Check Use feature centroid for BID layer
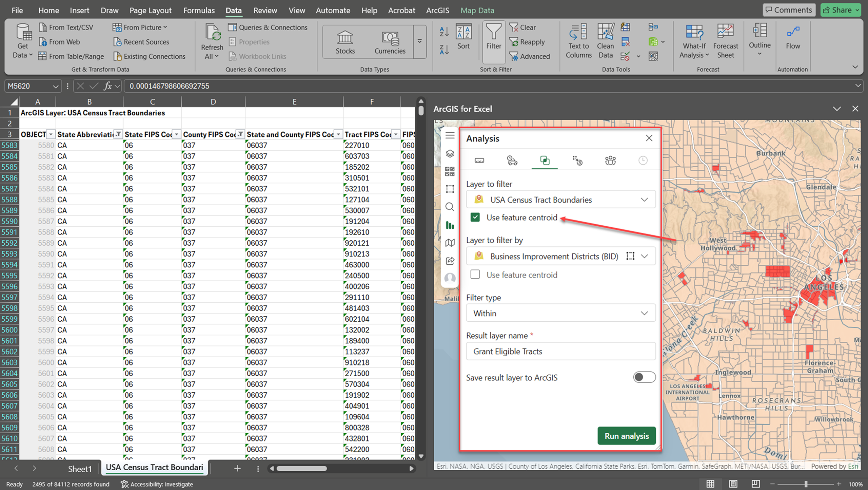The image size is (868, 490). [475, 275]
